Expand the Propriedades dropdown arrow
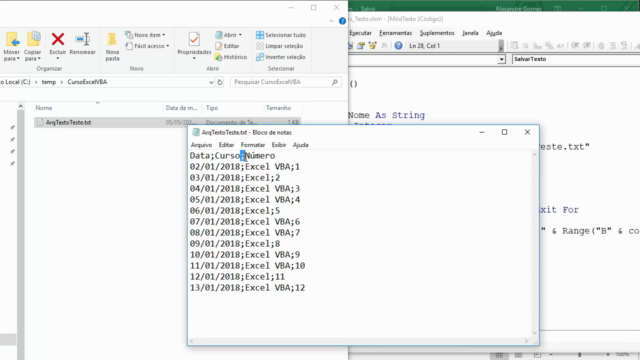The height and width of the screenshot is (360, 640). (194, 58)
